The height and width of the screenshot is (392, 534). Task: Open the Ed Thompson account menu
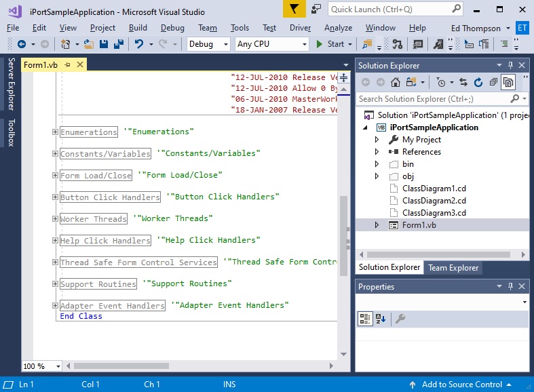(480, 28)
